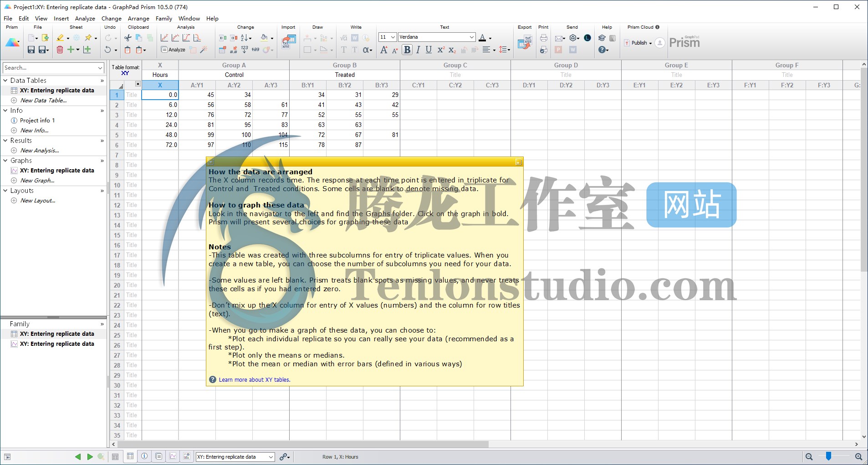Toggle Subscript formatting
The image size is (868, 465).
452,50
